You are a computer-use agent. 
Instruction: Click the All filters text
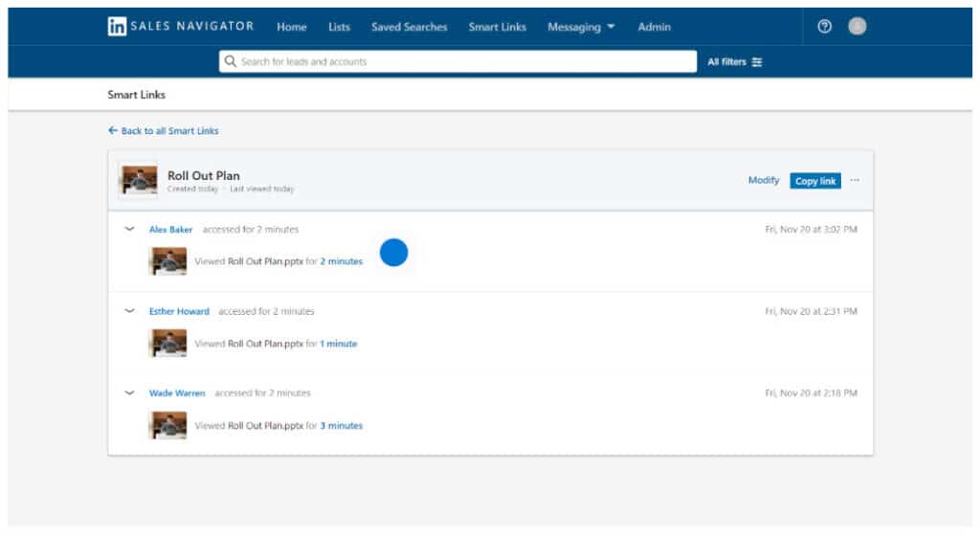(x=727, y=62)
